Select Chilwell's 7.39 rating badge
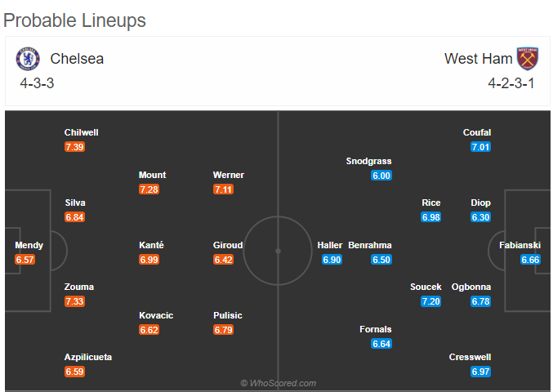 (x=75, y=147)
